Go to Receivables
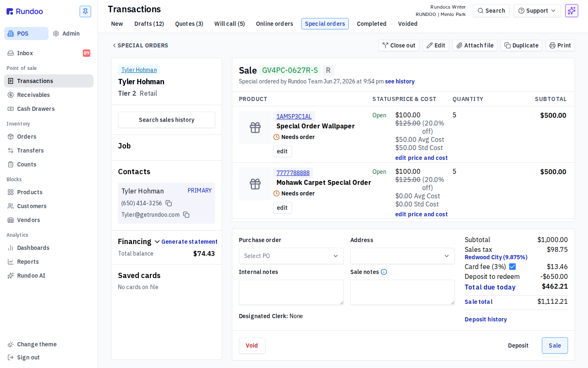 pyautogui.click(x=49, y=95)
